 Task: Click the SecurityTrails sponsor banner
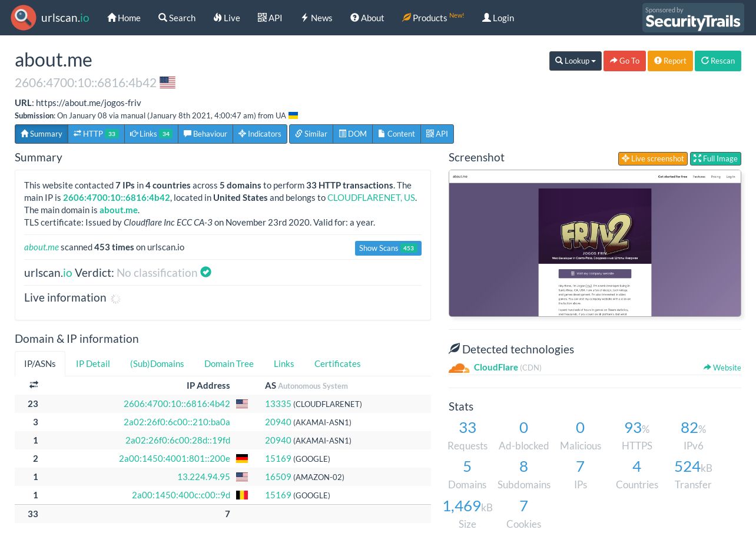point(693,18)
